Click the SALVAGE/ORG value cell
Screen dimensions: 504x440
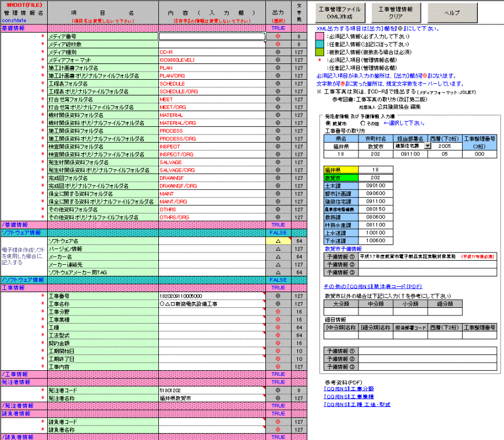click(212, 171)
